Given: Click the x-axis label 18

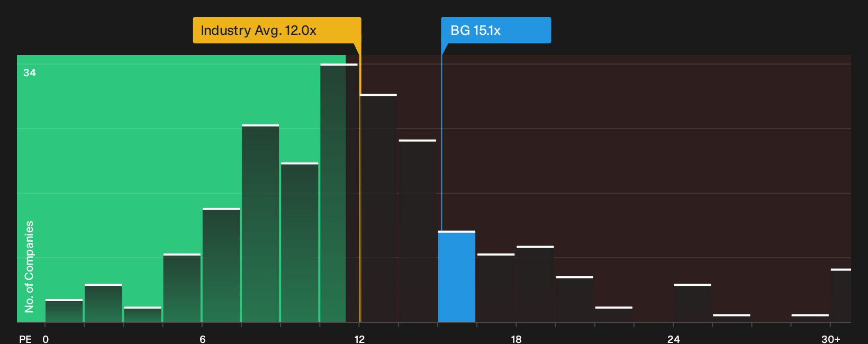Looking at the screenshot, I should [516, 339].
